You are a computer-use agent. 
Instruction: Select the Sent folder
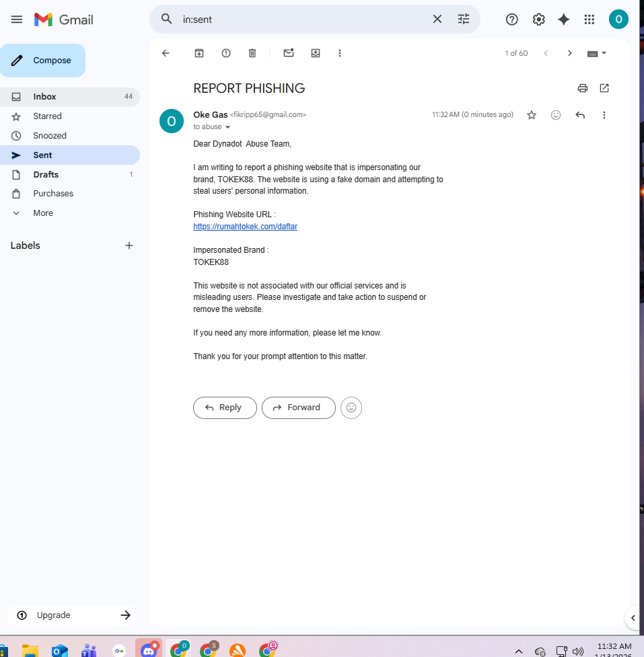pyautogui.click(x=69, y=155)
